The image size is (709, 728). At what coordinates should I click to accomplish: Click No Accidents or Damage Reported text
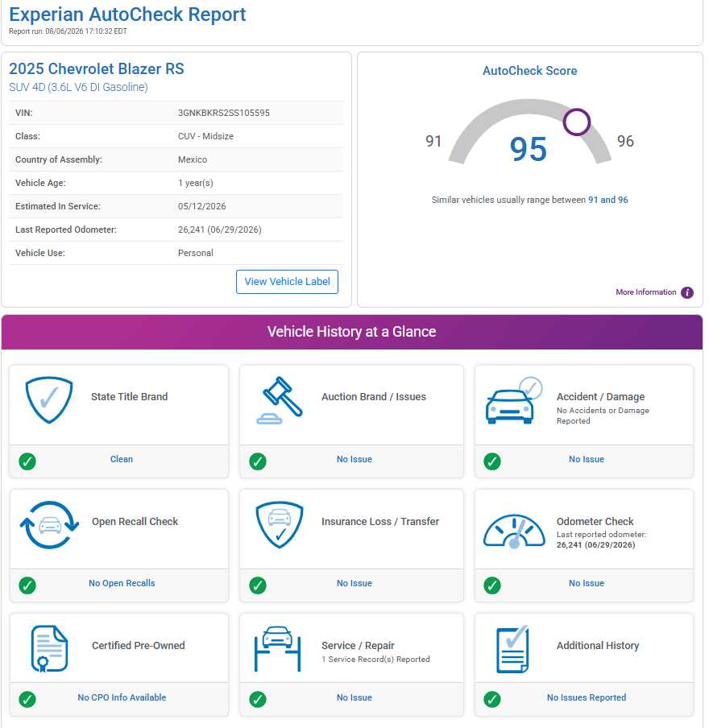point(603,416)
